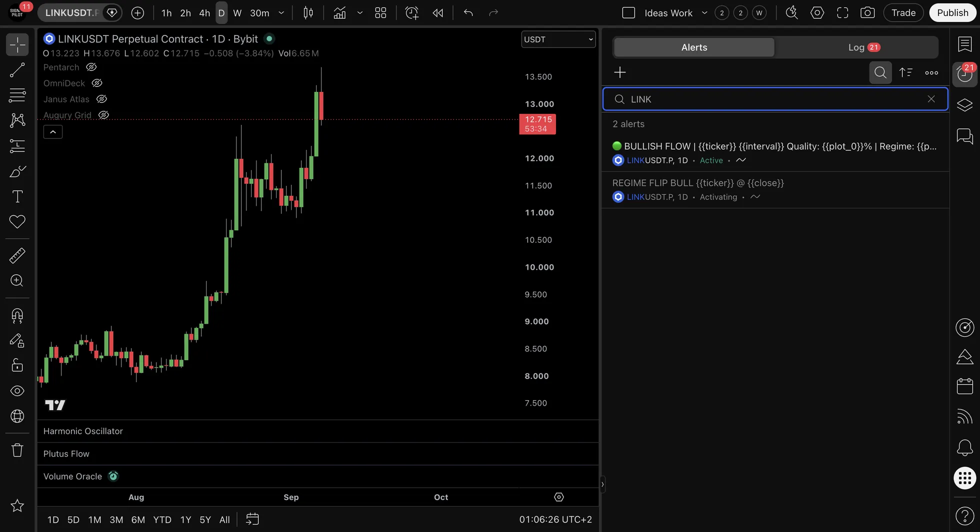Select the text annotation tool

point(17,196)
